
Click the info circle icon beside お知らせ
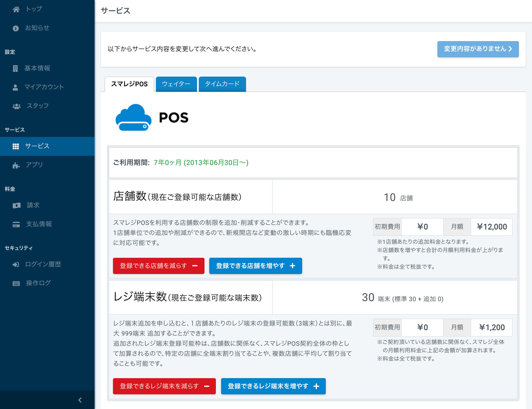tap(16, 28)
